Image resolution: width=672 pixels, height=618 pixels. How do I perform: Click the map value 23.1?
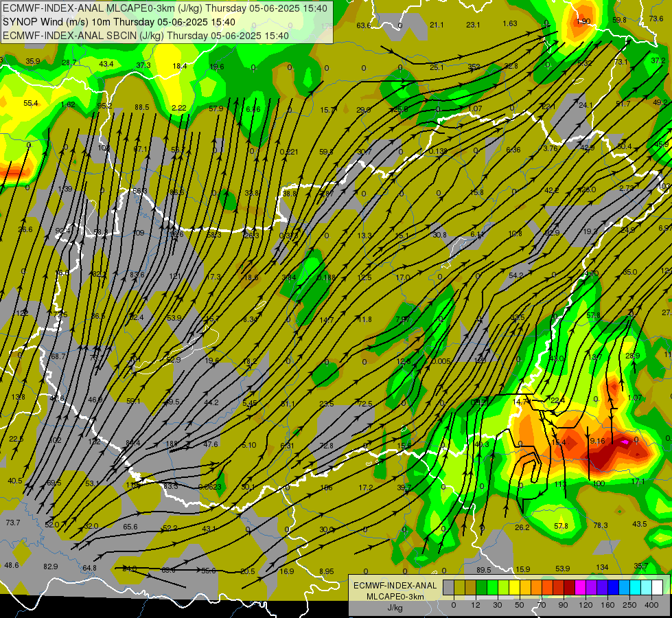tap(473, 25)
